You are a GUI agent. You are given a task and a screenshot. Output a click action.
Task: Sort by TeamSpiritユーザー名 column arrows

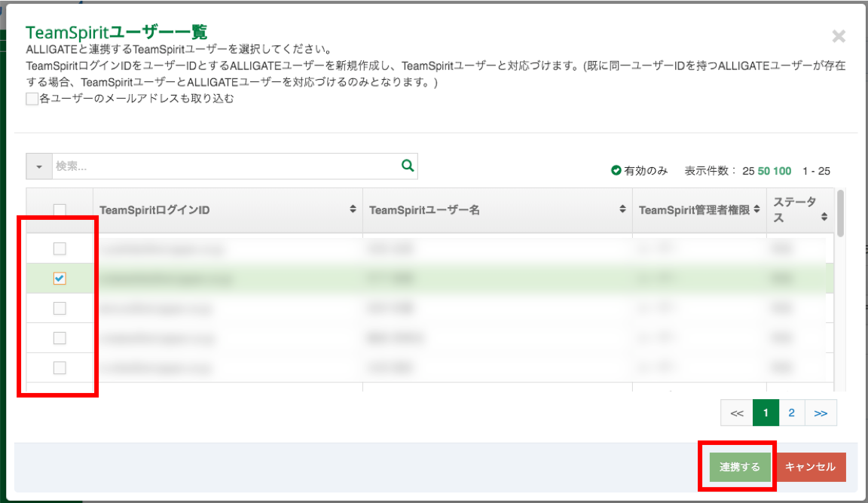622,209
